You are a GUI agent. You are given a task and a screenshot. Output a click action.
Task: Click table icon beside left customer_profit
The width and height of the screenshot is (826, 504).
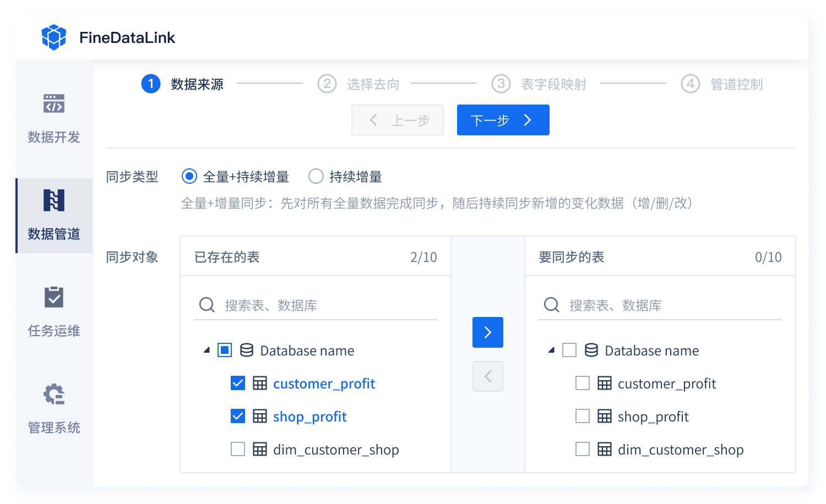tap(260, 383)
